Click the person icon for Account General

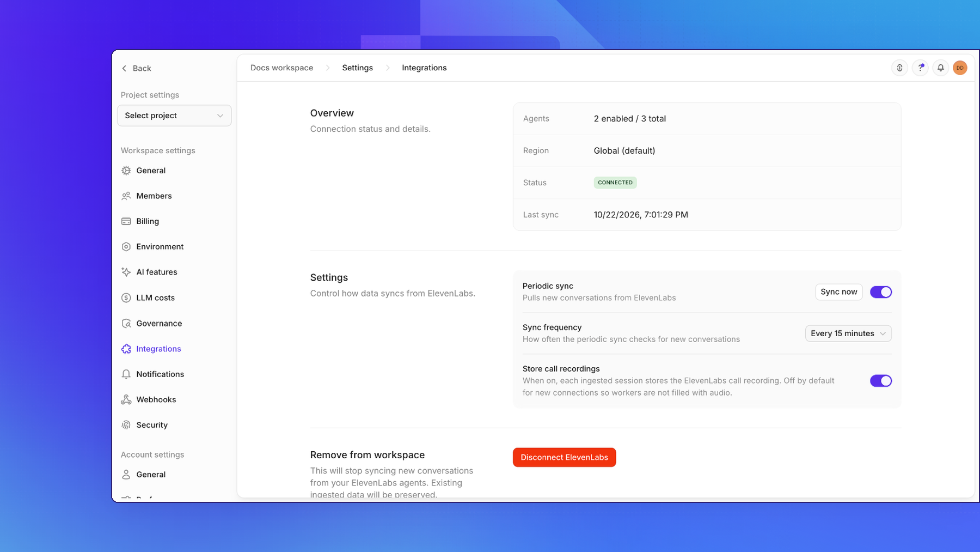pyautogui.click(x=126, y=475)
